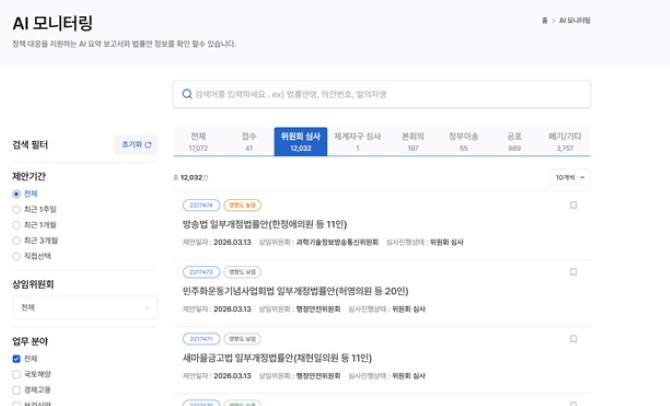Open the 공포 tab
Viewport: 670px width, 406px height.
514,142
